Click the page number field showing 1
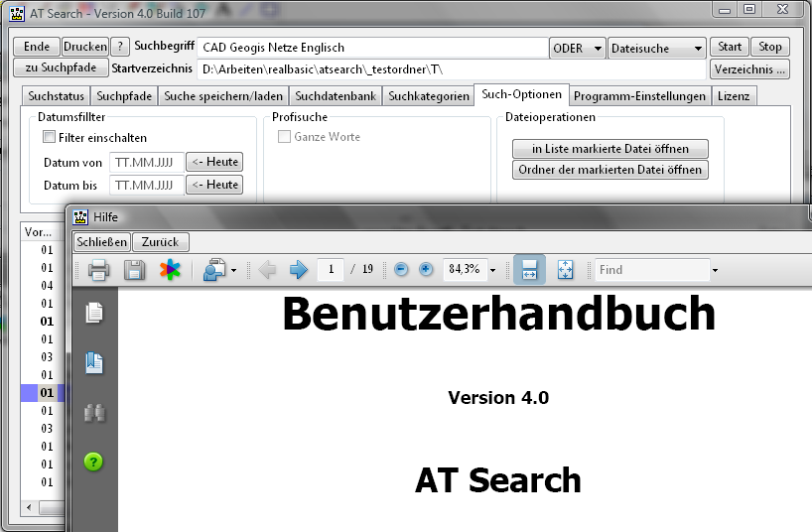 pos(331,269)
